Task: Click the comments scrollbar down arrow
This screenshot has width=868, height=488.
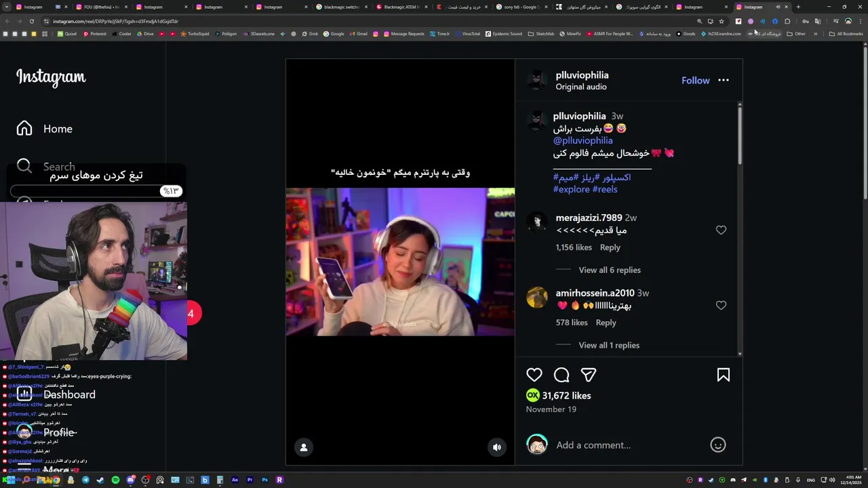Action: pos(739,354)
